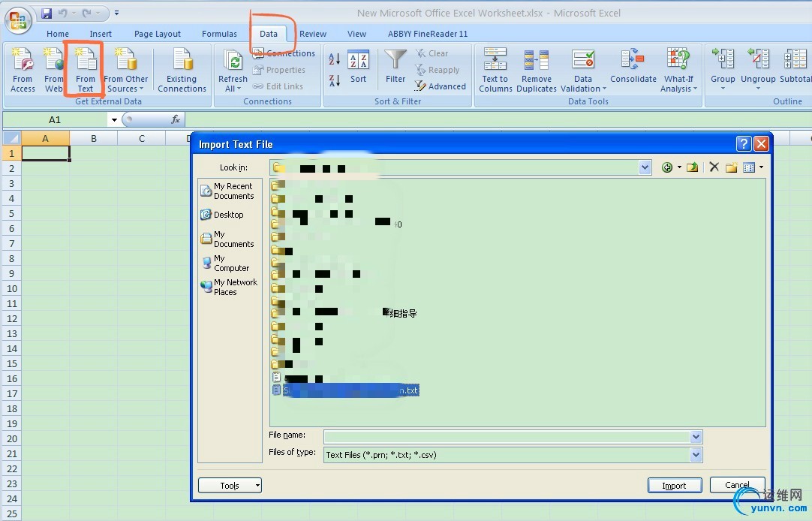Click the dialog Help question mark
This screenshot has width=812, height=521.
pyautogui.click(x=744, y=143)
